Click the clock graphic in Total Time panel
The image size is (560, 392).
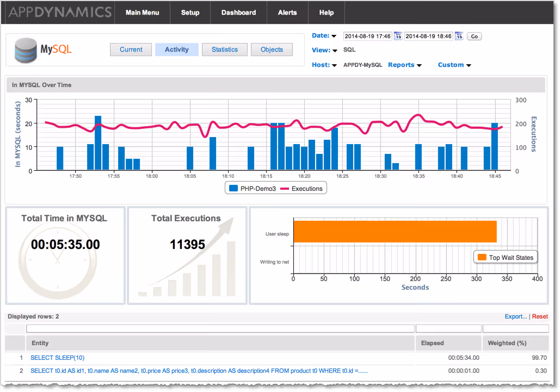(x=58, y=262)
